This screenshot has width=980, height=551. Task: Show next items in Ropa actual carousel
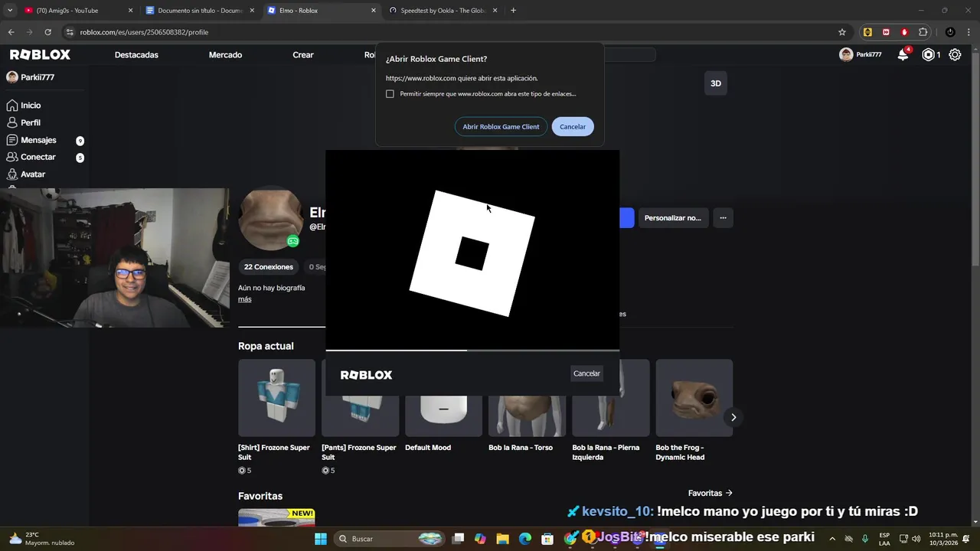point(733,417)
